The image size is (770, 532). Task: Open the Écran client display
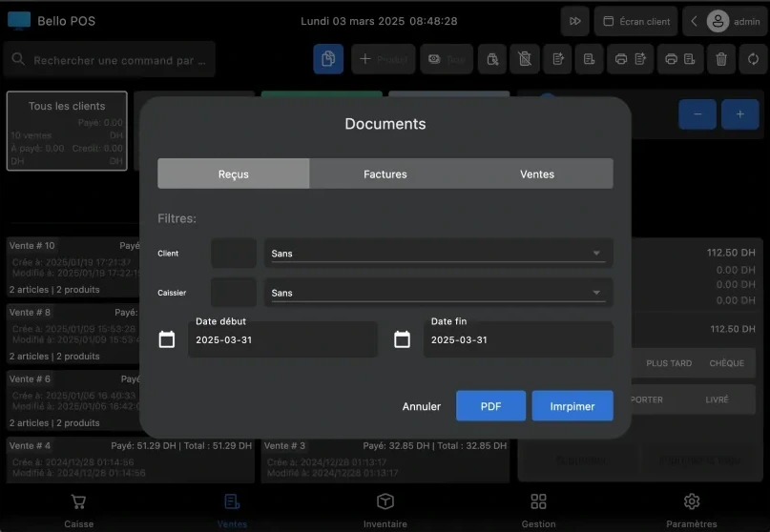point(635,21)
